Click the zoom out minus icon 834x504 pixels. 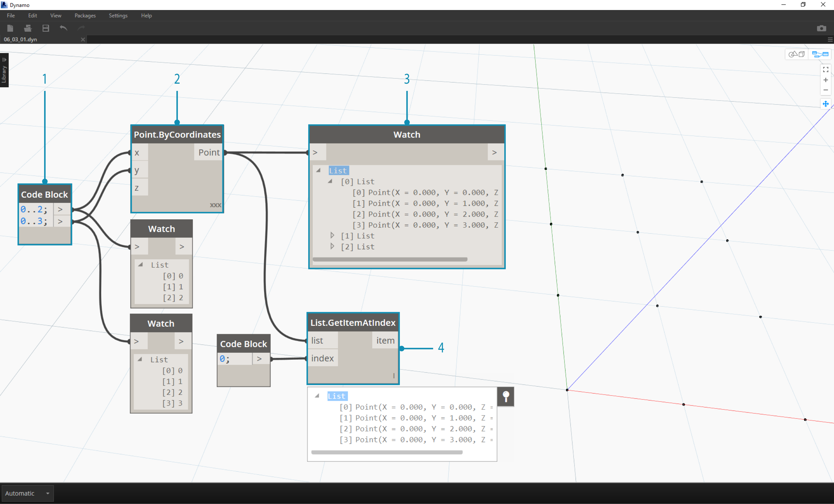[x=826, y=90]
